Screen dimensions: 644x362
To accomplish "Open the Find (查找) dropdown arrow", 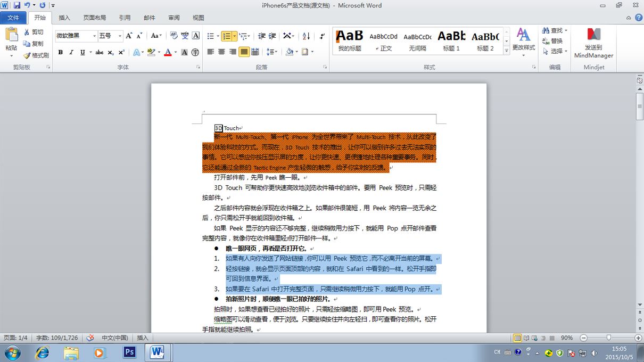I will tap(566, 30).
